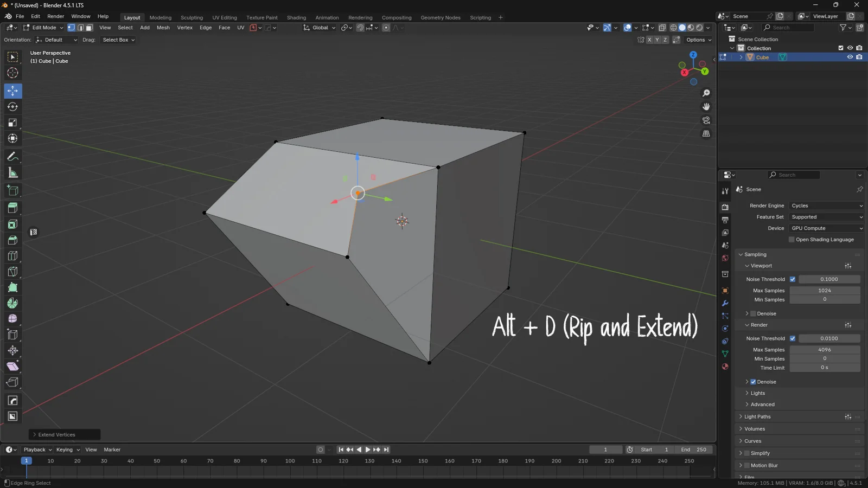Select the Spin tool
868x488 pixels.
tap(12, 303)
